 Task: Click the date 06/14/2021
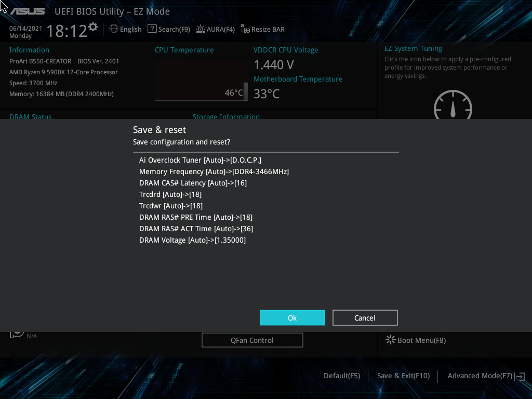(26, 29)
